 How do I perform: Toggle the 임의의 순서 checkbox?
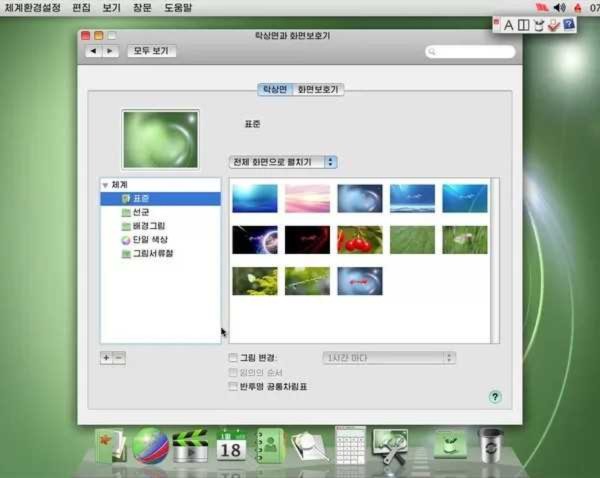pos(233,372)
